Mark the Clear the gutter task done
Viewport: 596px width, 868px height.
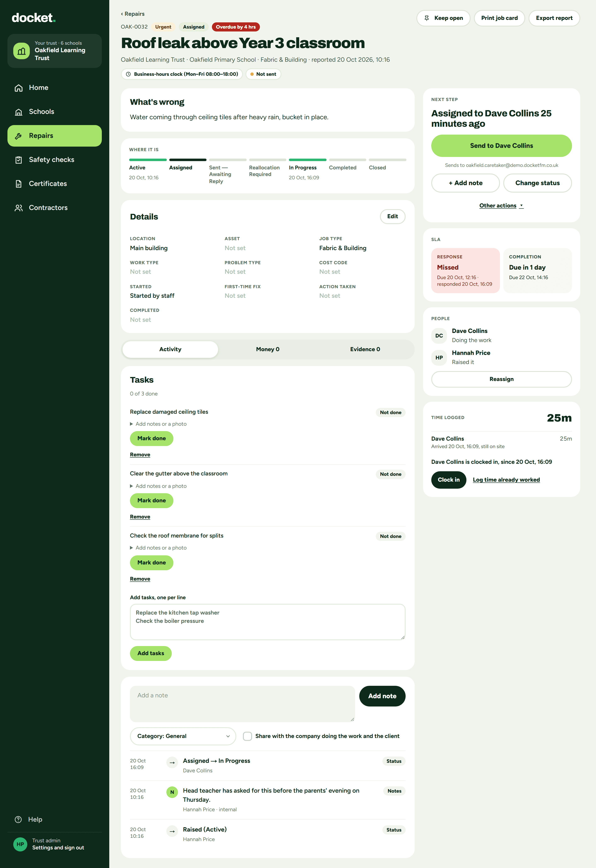[x=152, y=501]
